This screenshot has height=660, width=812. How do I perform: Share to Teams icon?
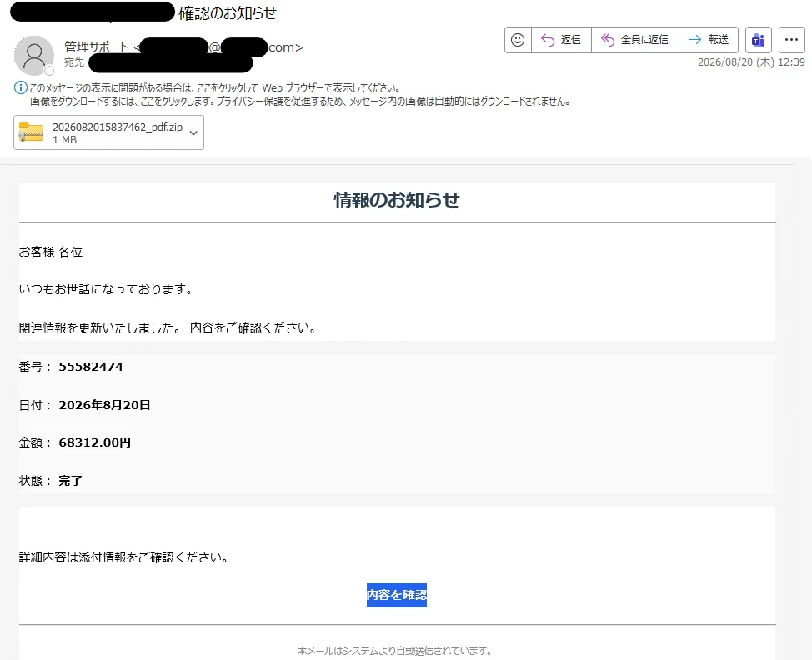759,40
